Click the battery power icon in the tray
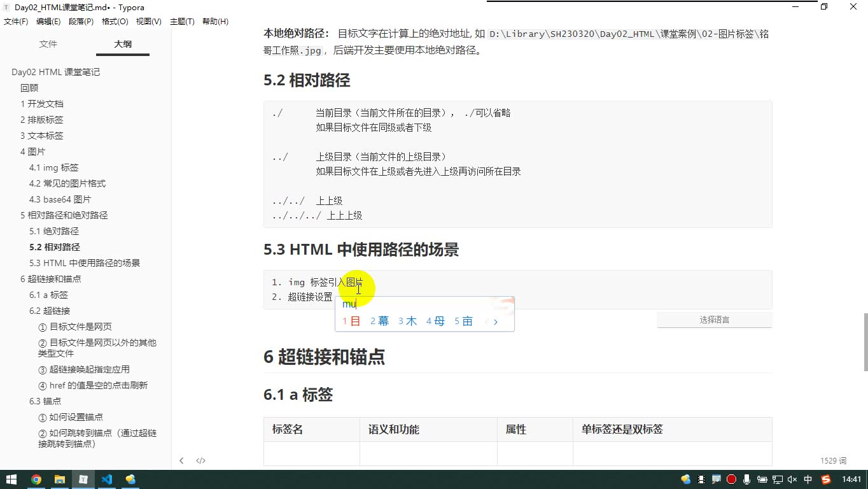The width and height of the screenshot is (868, 489). [762, 479]
